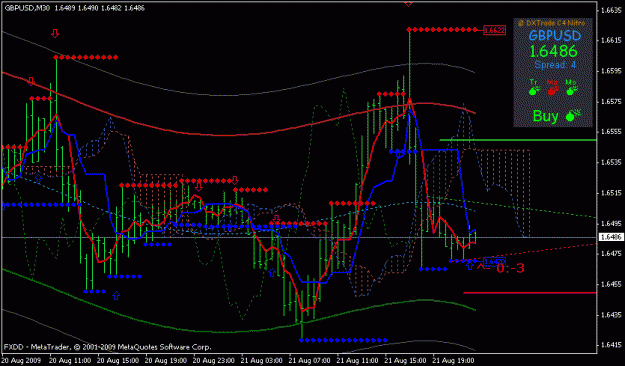This screenshot has width=625, height=366.
Task: Click the 1.6495 price scale label
Action: click(x=611, y=223)
